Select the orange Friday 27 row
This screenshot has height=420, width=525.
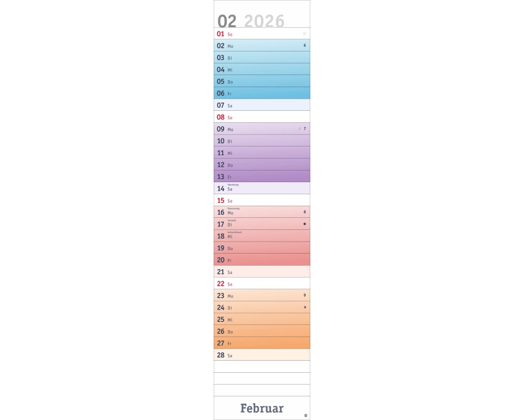pos(262,343)
